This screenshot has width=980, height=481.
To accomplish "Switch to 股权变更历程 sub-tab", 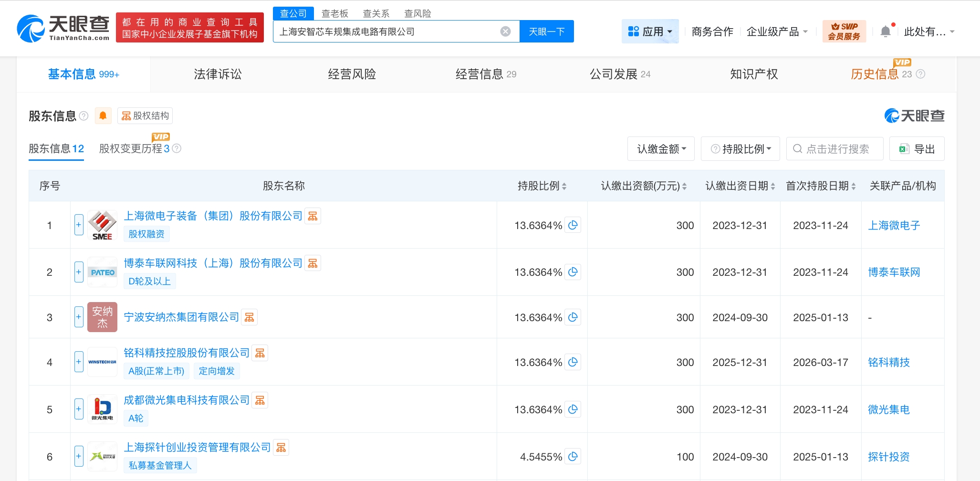I will (x=134, y=149).
